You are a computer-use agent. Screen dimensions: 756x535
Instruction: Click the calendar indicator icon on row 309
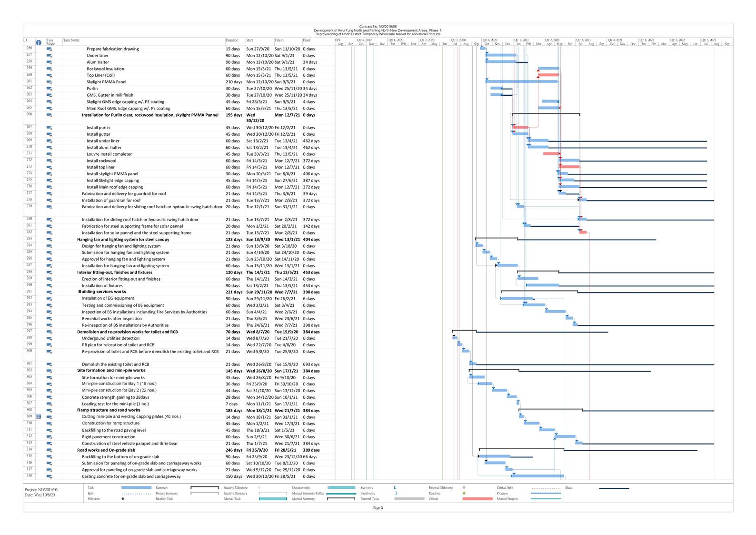[x=39, y=417]
